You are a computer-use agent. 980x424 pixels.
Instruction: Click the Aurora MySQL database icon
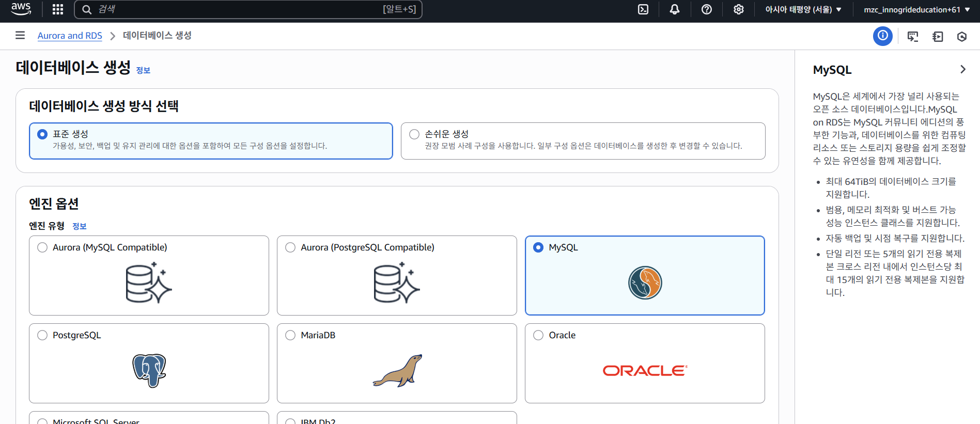click(x=149, y=282)
